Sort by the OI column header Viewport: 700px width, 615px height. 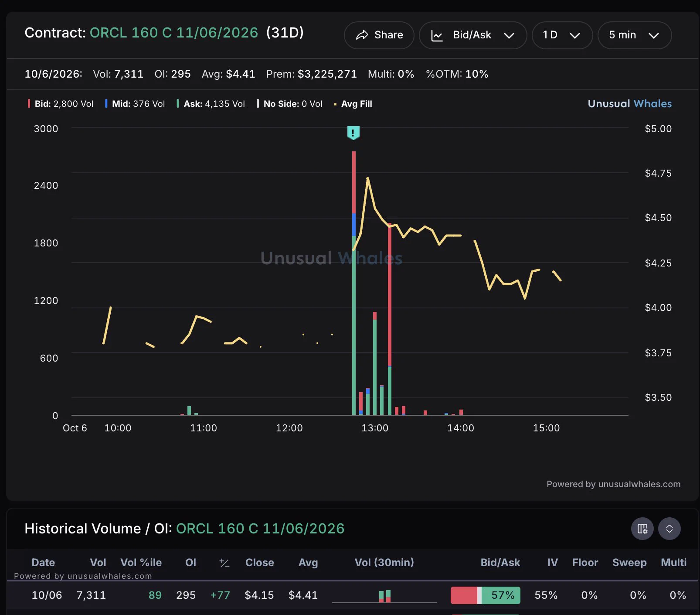pyautogui.click(x=191, y=563)
